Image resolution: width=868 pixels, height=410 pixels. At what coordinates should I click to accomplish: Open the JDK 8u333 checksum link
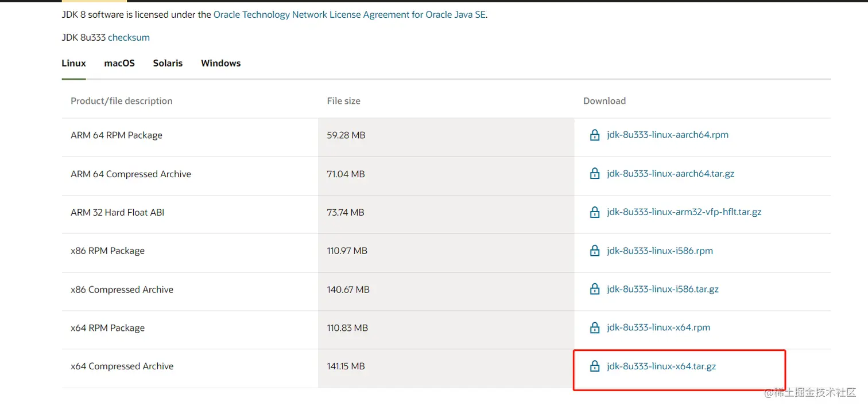[x=129, y=37]
